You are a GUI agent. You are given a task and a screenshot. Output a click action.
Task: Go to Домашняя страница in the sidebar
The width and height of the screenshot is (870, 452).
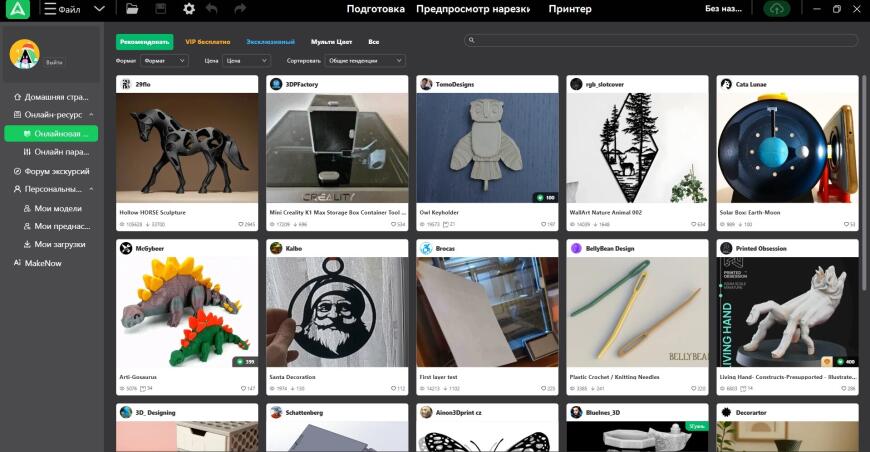pyautogui.click(x=51, y=97)
